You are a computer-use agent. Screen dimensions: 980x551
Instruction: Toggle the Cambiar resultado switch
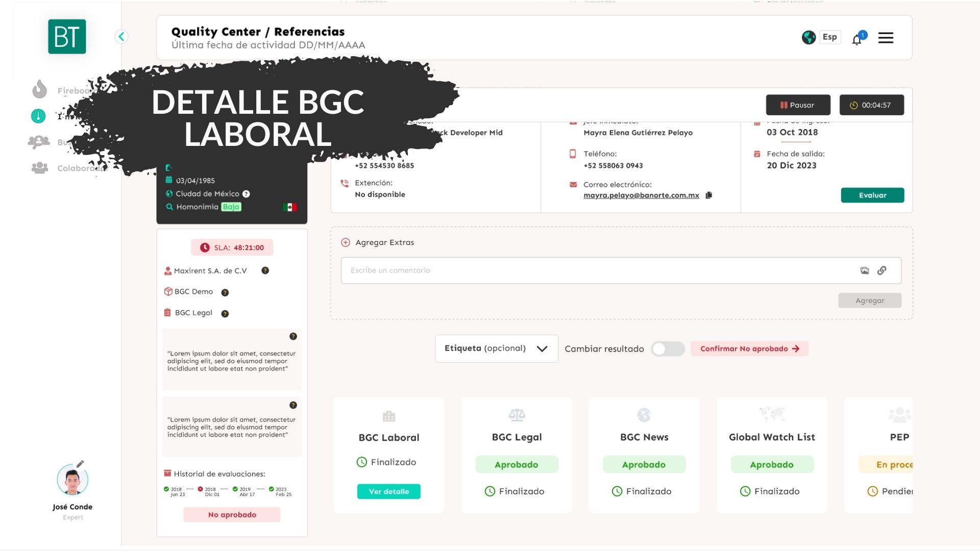click(x=668, y=349)
